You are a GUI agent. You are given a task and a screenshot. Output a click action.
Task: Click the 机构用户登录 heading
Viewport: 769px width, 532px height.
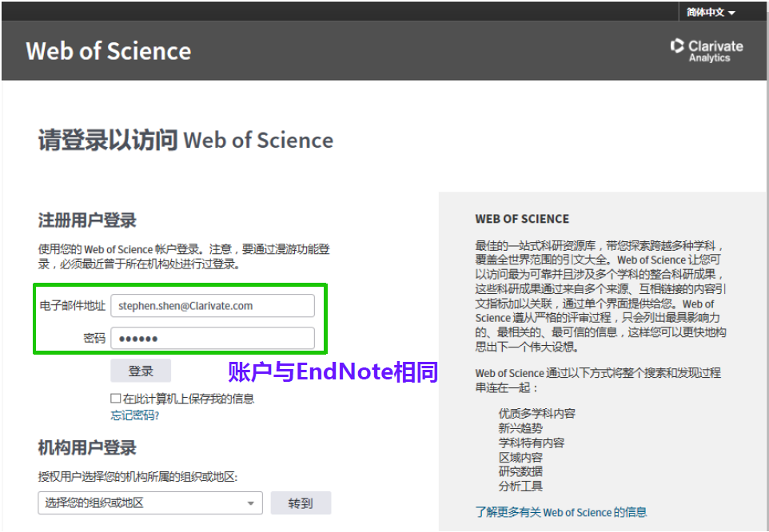click(x=87, y=448)
